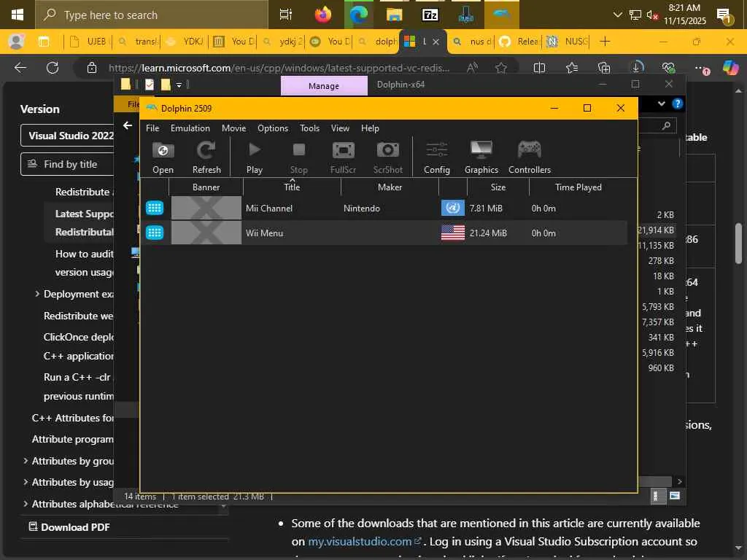Select the Mii Channel title

268,208
